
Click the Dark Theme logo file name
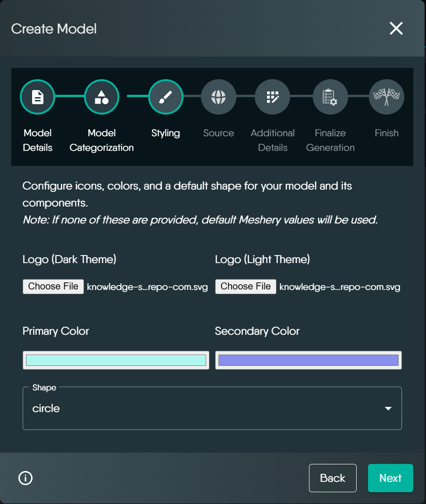click(148, 287)
